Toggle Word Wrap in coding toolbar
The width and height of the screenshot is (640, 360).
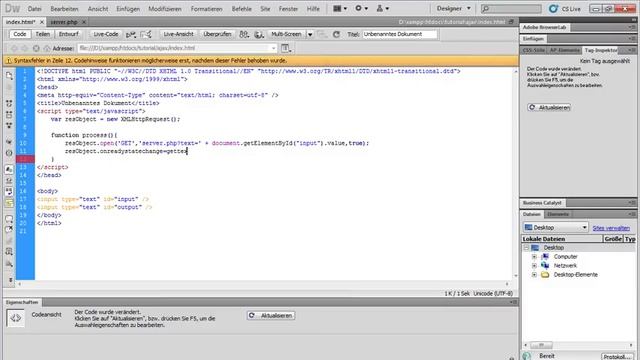click(x=9, y=191)
